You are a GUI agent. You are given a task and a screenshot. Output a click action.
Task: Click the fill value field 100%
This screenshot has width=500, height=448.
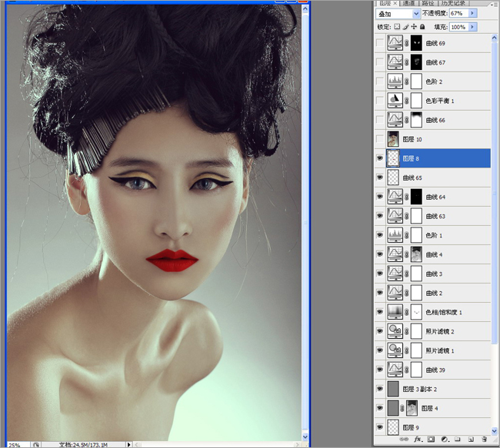(459, 27)
